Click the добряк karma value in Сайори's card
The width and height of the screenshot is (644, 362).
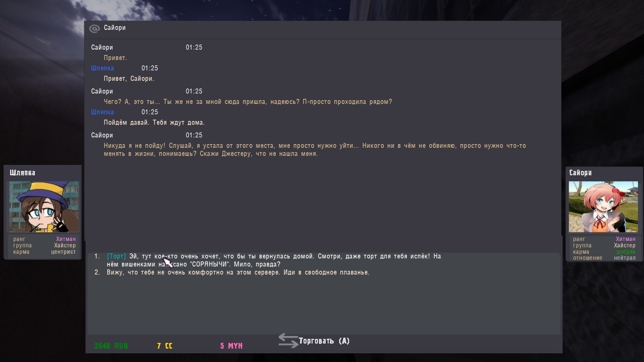coord(626,252)
